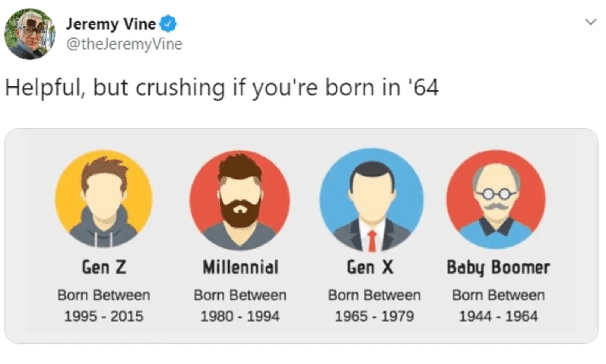The width and height of the screenshot is (606, 364).
Task: Select the Gen Z heading label
Action: [104, 267]
